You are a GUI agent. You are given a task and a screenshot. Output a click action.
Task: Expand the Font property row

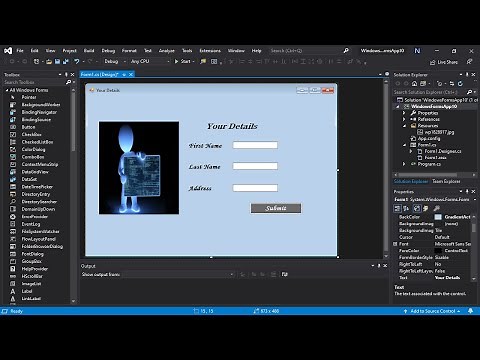tap(396, 244)
